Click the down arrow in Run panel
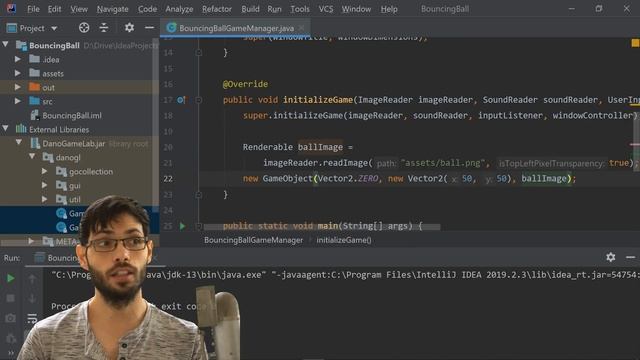640x360 pixels. pos(32,298)
